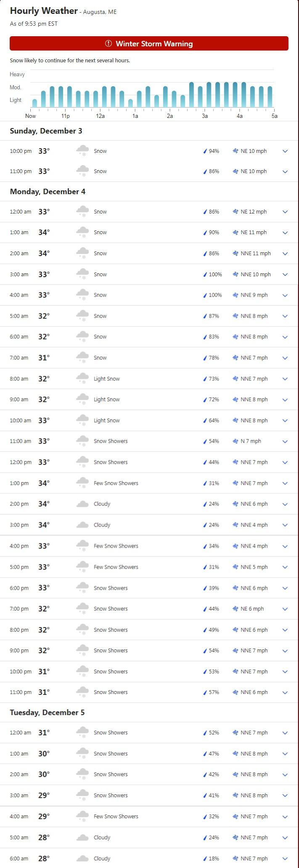
Task: Click the precipitation drop icon at 4:00 am Monday
Action: coord(205,295)
